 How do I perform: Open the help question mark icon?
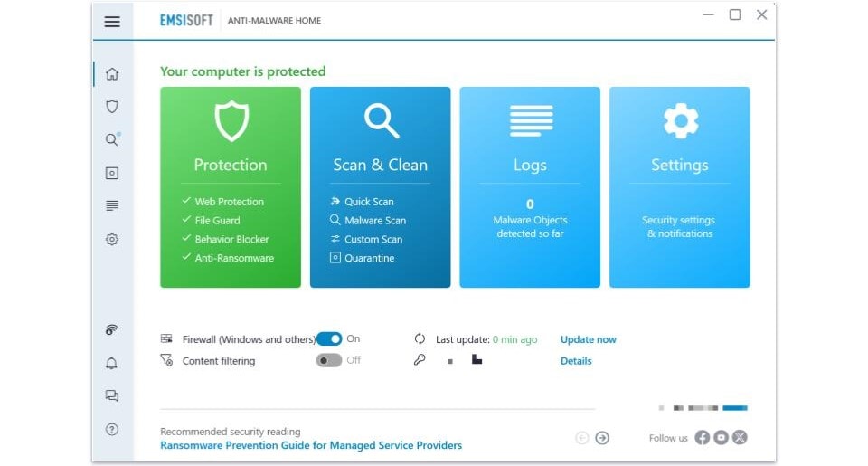(x=112, y=430)
